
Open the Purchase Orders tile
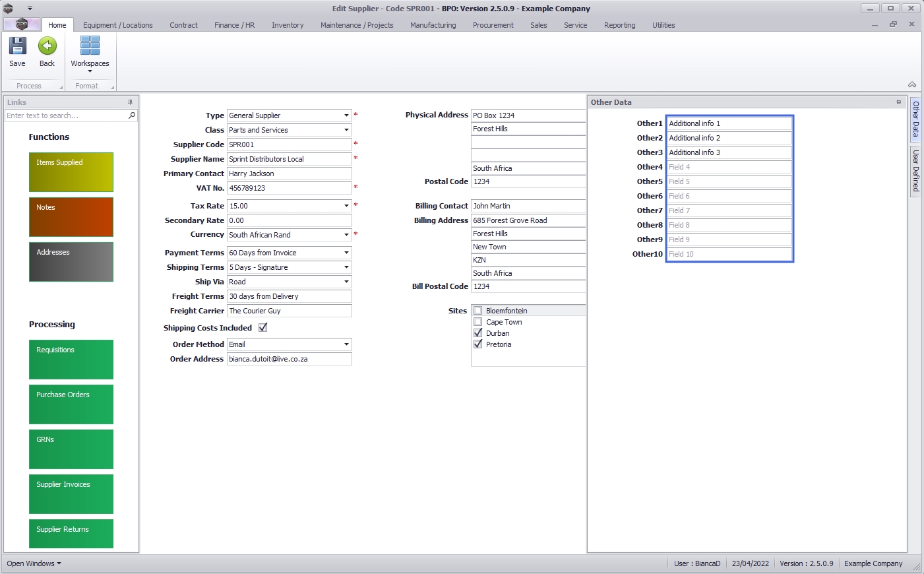(71, 404)
